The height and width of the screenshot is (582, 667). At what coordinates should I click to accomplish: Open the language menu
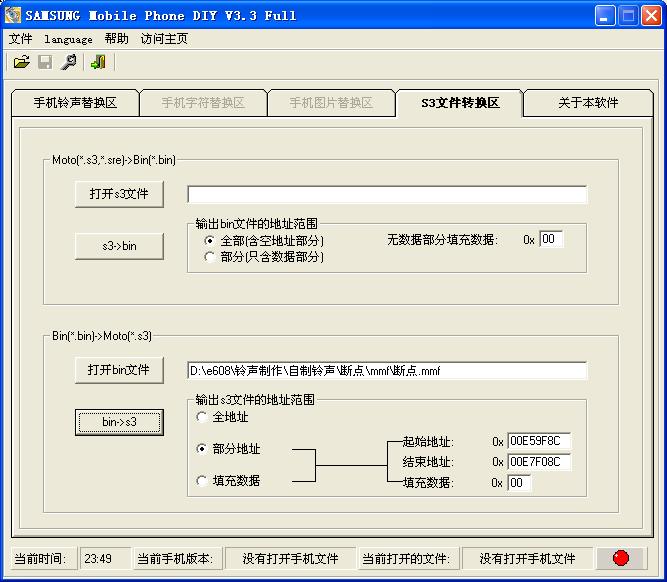click(68, 39)
